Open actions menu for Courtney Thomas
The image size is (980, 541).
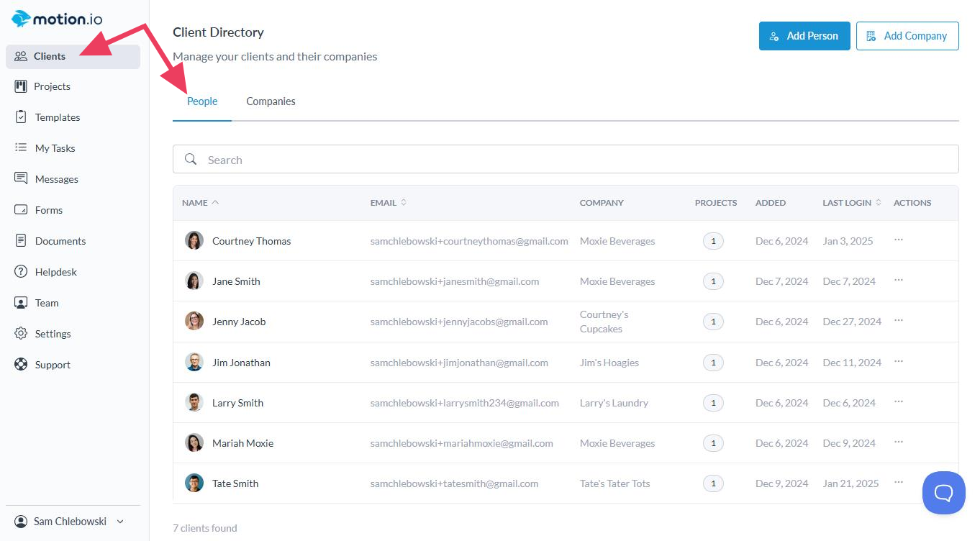pyautogui.click(x=899, y=240)
